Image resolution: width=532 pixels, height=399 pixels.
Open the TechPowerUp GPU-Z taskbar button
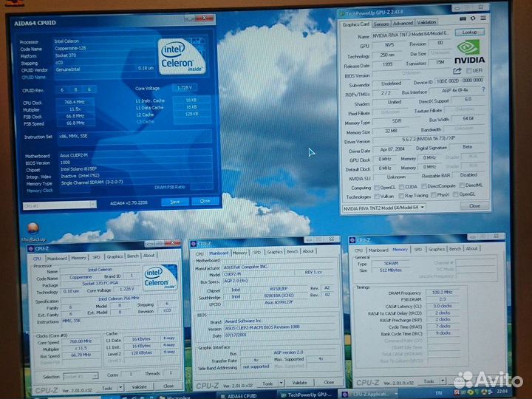tap(307, 395)
